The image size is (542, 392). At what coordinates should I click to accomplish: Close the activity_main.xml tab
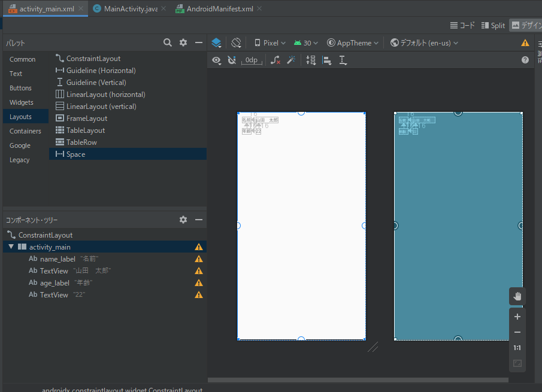81,8
